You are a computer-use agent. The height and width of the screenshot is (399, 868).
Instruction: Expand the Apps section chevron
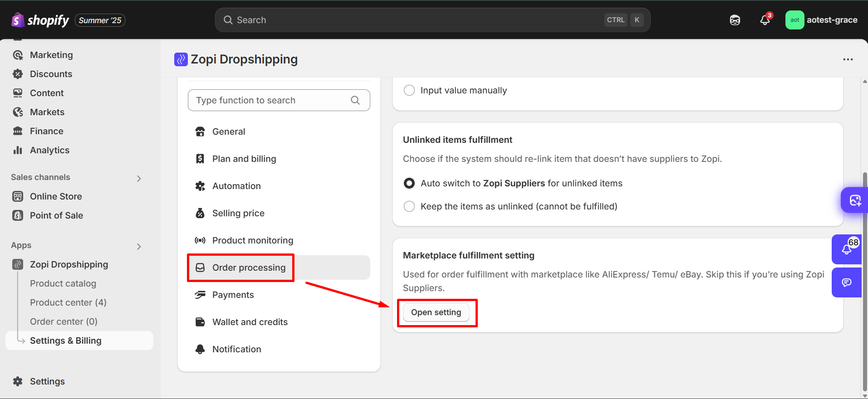pos(139,246)
